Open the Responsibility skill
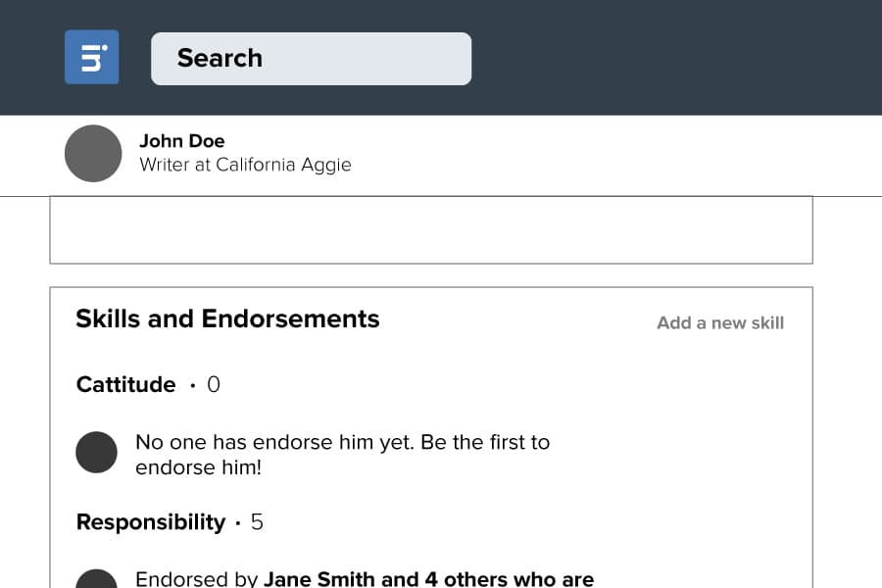This screenshot has height=588, width=882. (x=151, y=522)
